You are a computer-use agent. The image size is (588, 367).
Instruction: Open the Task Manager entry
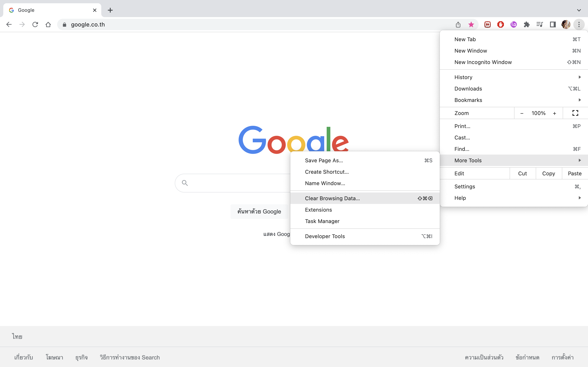[x=322, y=221]
